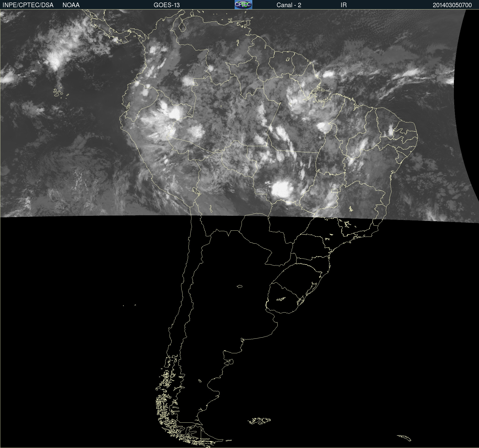The image size is (479, 448).
Task: Click the IR channel label
Action: (x=343, y=5)
